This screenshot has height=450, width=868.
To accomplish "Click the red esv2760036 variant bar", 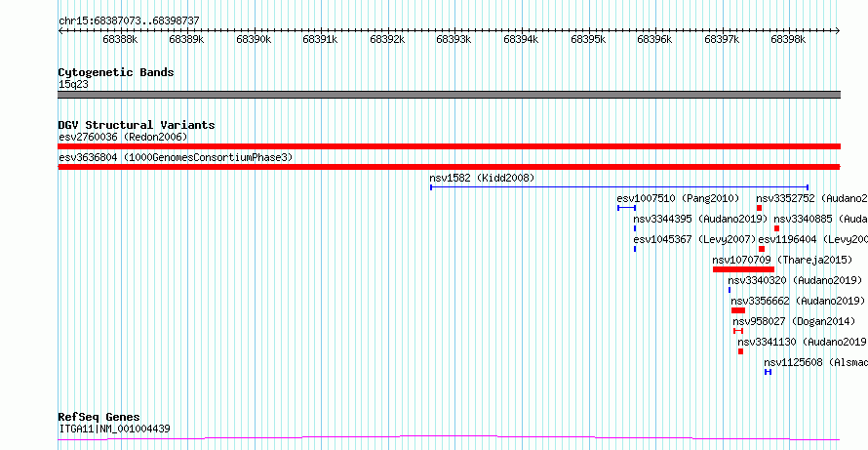I will pyautogui.click(x=449, y=146).
